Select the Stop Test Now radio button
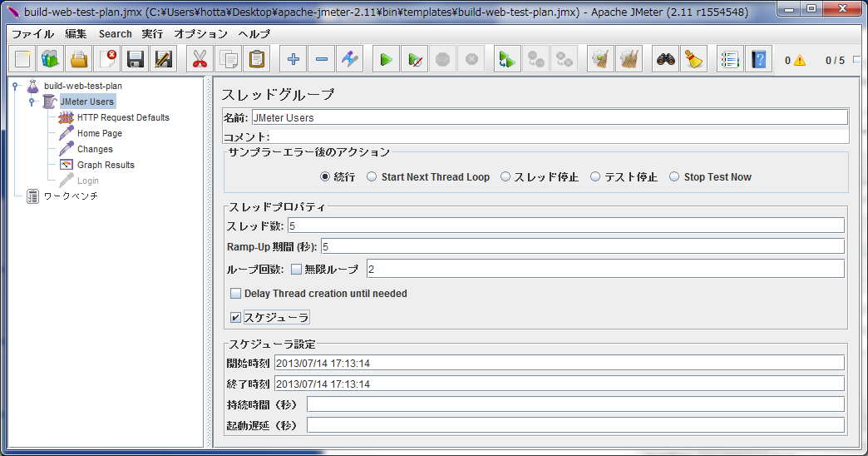 click(674, 176)
